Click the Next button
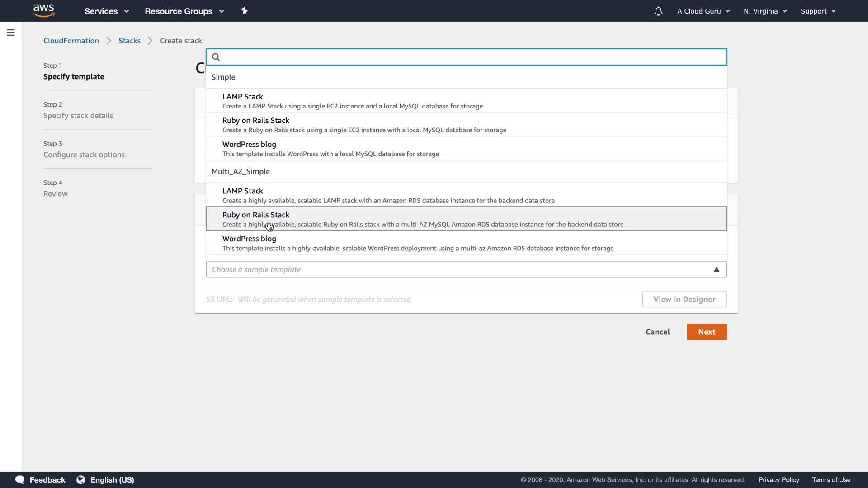This screenshot has height=488, width=868. point(706,332)
